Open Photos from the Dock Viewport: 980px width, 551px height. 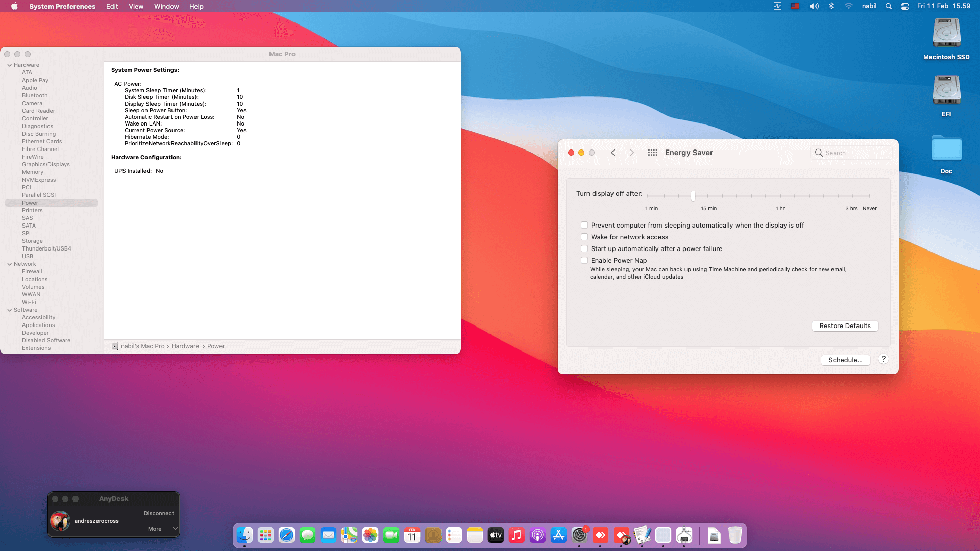click(370, 535)
